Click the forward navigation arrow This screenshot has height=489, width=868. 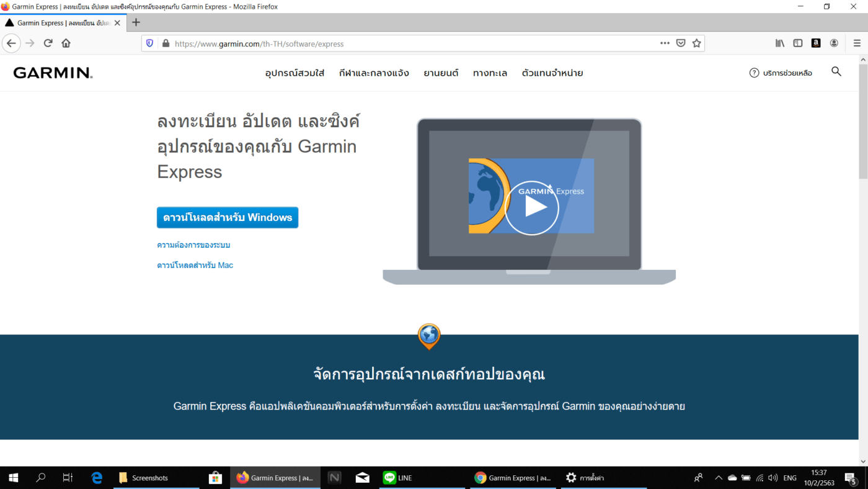[x=29, y=43]
